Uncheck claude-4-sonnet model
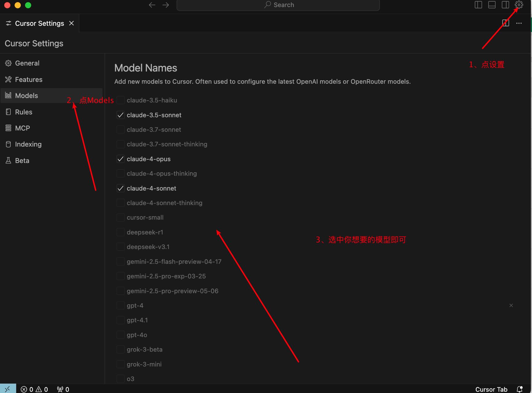 120,188
